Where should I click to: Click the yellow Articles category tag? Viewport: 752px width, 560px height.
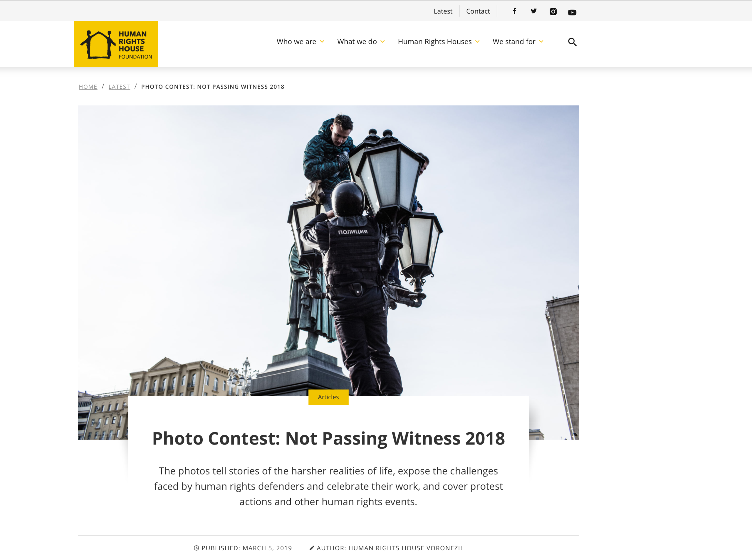coord(328,397)
